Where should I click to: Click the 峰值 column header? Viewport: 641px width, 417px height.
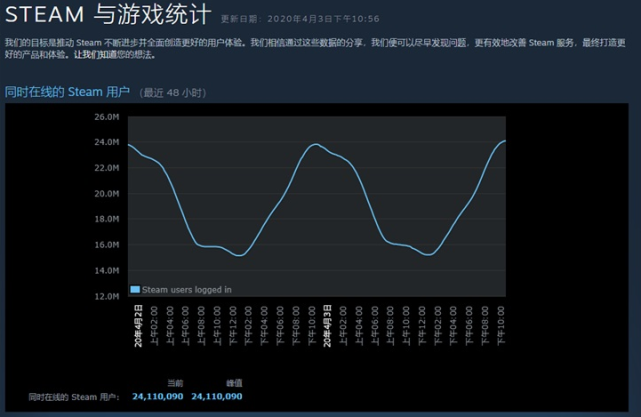(234, 383)
